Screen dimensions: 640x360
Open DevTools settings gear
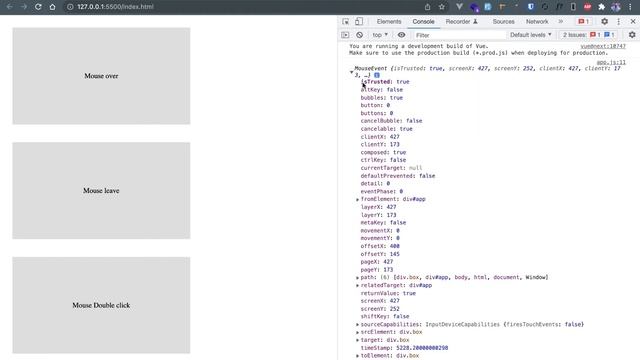604,22
